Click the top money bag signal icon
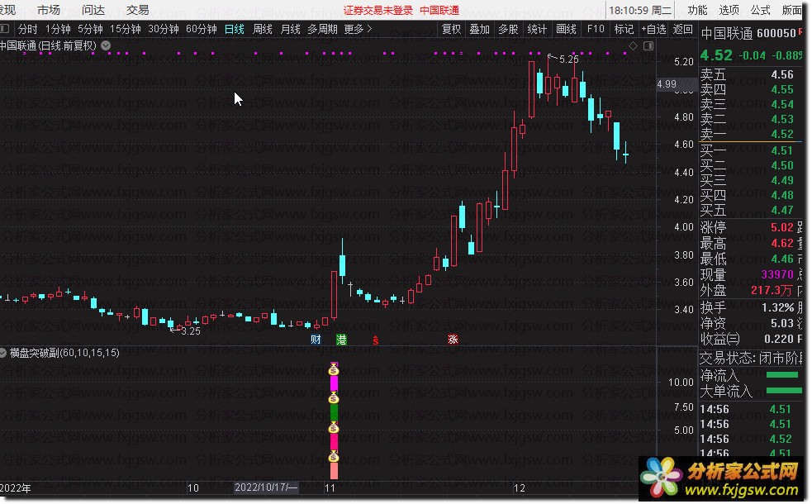Viewport: 812px width, 504px height. click(334, 370)
